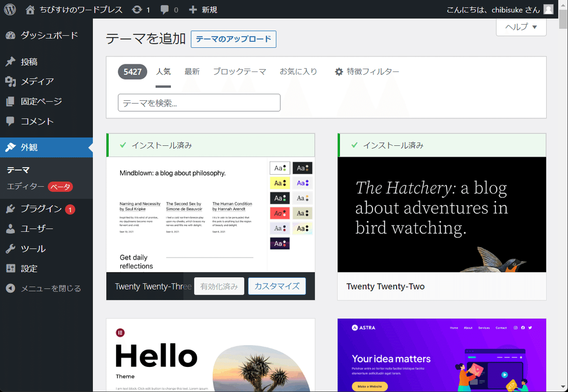This screenshot has width=568, height=392.
Task: Click カスタマイズ on Twenty Twenty-Three
Action: pyautogui.click(x=277, y=286)
